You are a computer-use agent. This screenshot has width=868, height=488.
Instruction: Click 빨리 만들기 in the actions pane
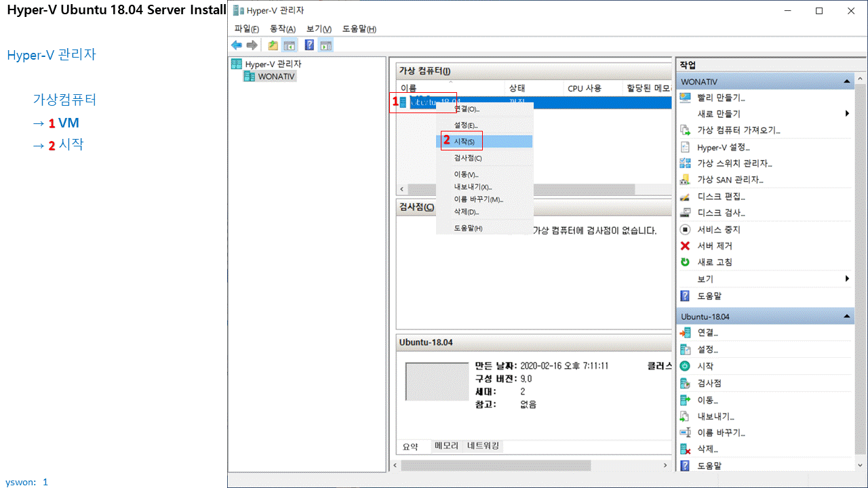(722, 98)
